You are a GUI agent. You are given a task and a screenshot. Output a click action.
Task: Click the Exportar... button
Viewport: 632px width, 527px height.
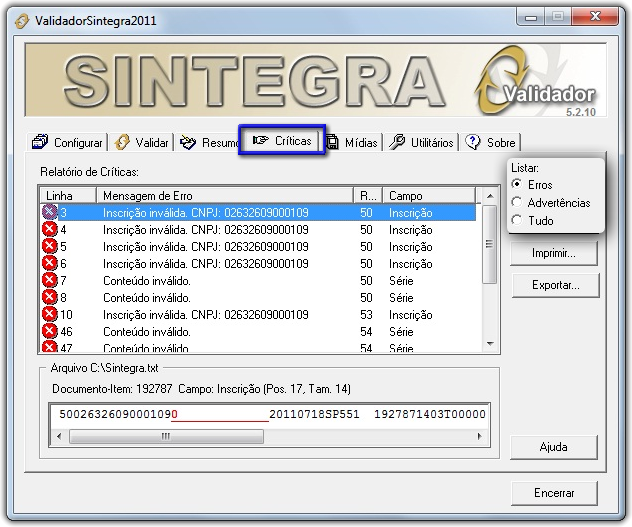(x=555, y=285)
